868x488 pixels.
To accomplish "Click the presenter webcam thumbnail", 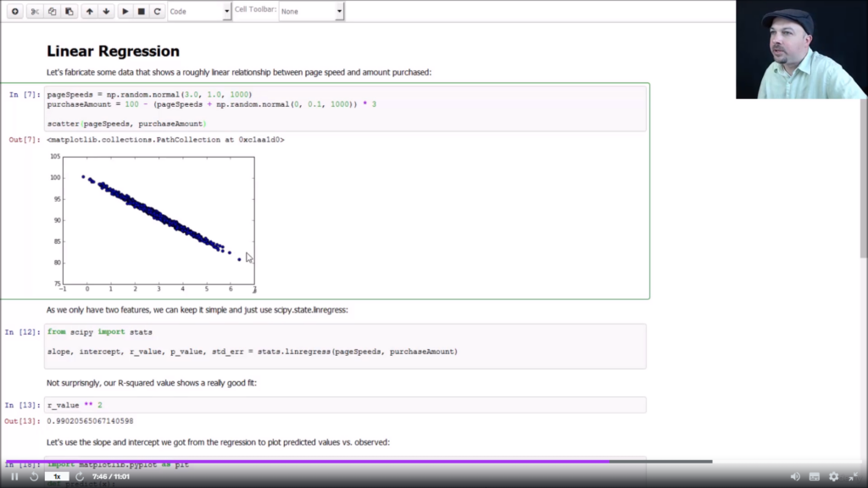I will click(x=802, y=49).
